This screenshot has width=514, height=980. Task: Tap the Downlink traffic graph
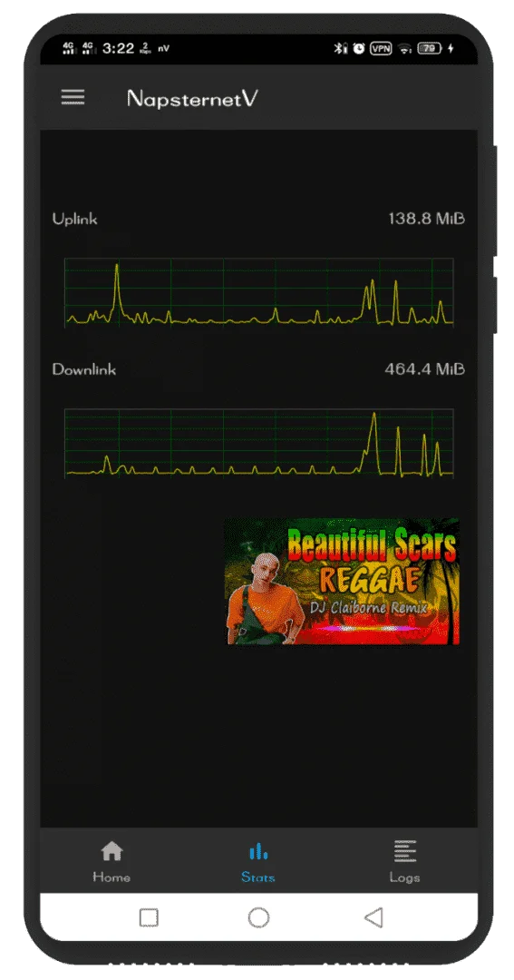[259, 443]
